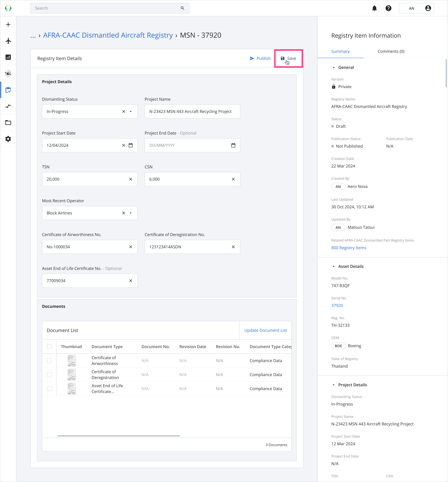
Task: Open the Most Recent Operator dropdown
Action: click(x=131, y=213)
